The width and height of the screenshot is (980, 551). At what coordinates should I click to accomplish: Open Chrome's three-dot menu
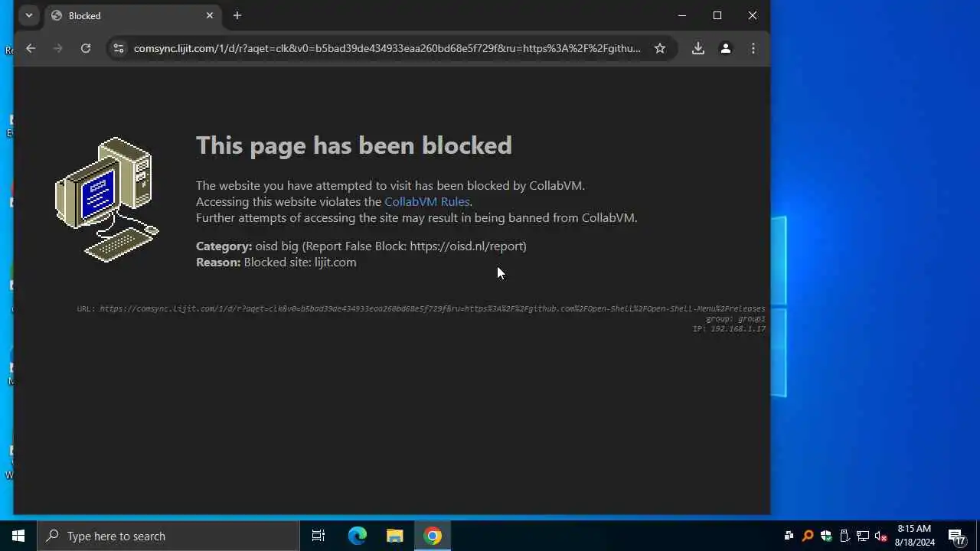[753, 48]
